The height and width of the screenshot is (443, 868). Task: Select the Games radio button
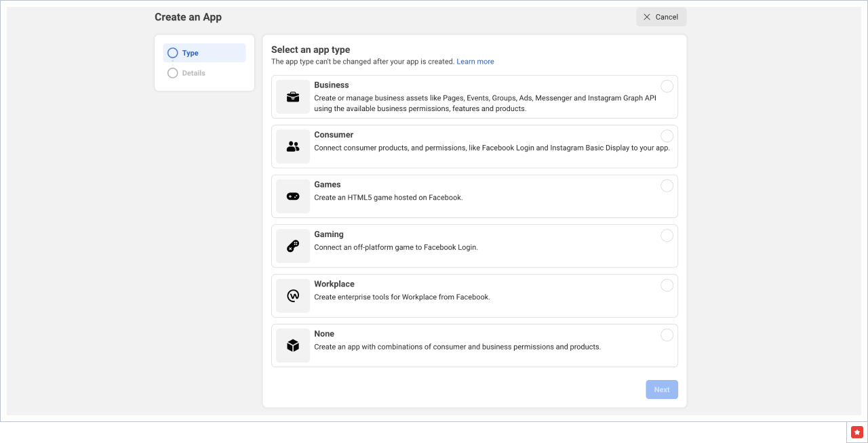click(x=667, y=186)
